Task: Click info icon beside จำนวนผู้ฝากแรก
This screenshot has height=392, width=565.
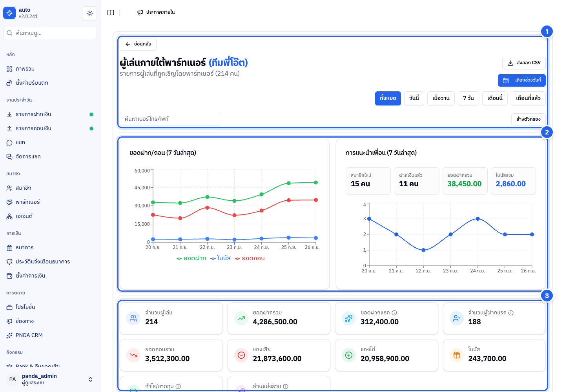Action: (x=511, y=313)
